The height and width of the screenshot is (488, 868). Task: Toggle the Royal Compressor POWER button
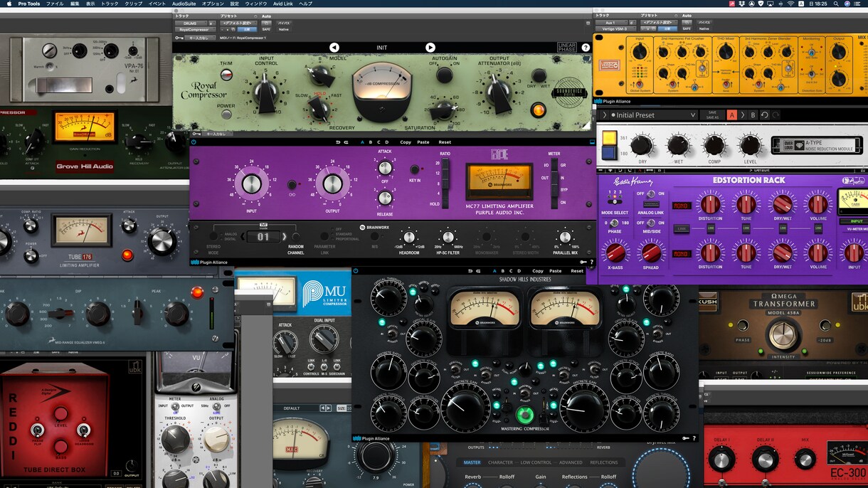coord(227,114)
